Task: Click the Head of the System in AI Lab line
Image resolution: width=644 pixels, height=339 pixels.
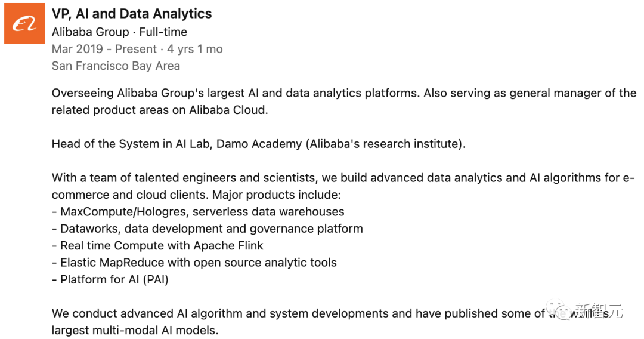Action: [x=259, y=144]
